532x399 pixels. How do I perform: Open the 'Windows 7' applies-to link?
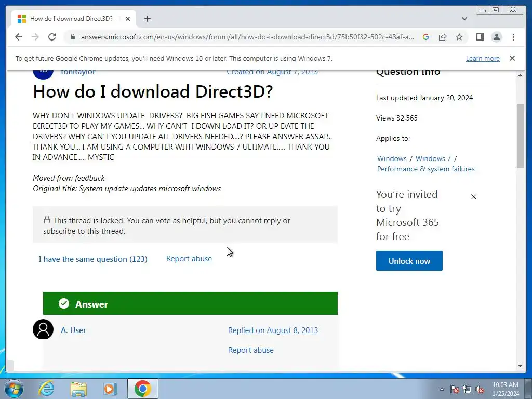click(433, 158)
